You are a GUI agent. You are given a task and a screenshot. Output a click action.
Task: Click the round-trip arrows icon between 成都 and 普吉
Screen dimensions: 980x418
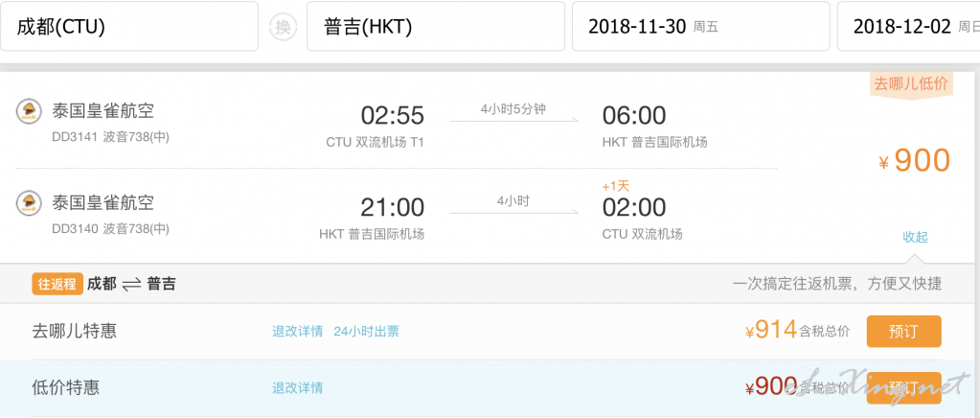coord(131,285)
